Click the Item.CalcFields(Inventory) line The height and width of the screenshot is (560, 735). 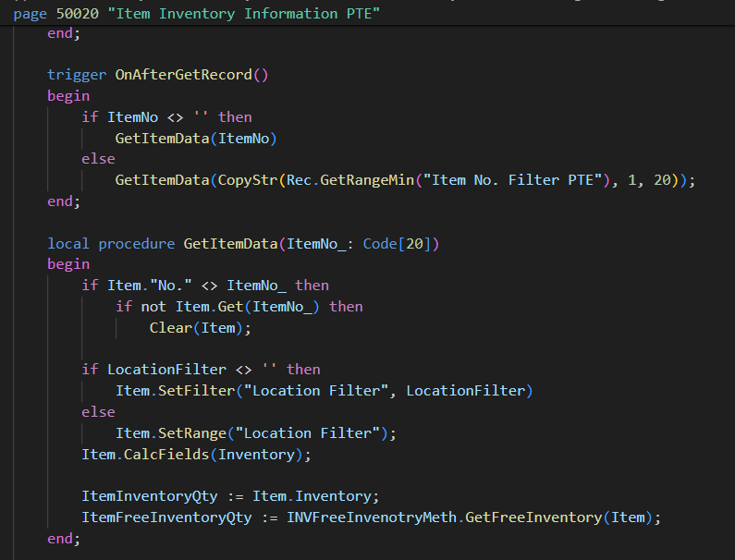(196, 454)
